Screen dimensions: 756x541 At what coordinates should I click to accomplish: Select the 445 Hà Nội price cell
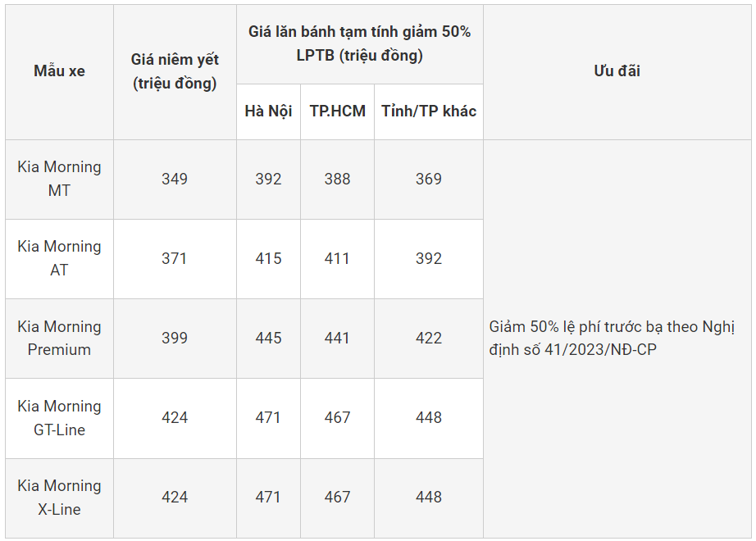coord(268,338)
